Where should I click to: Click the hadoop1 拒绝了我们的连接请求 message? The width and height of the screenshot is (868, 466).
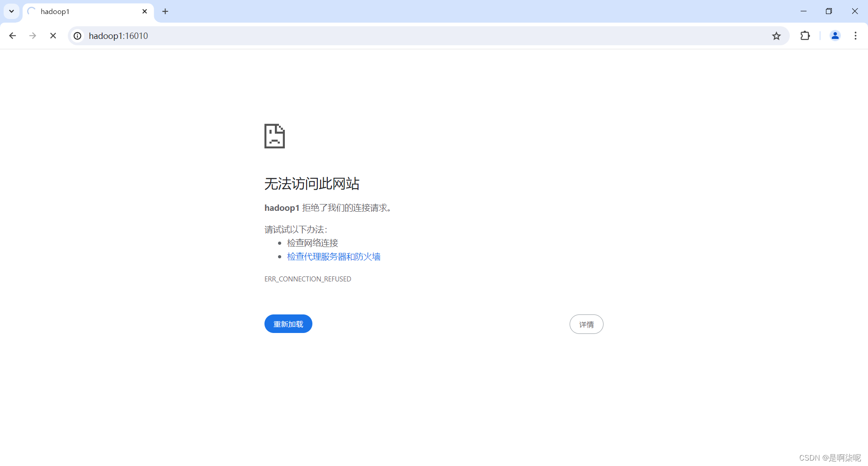coord(328,208)
